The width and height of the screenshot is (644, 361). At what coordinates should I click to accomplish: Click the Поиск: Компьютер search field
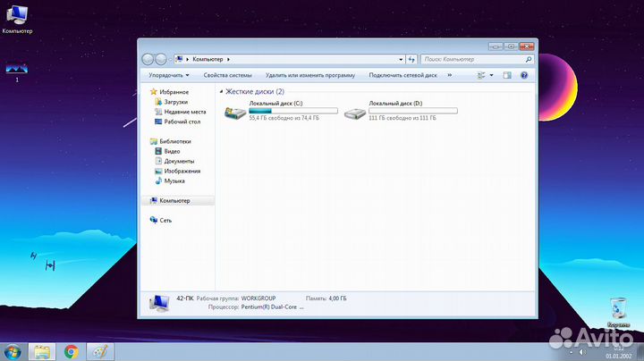472,59
